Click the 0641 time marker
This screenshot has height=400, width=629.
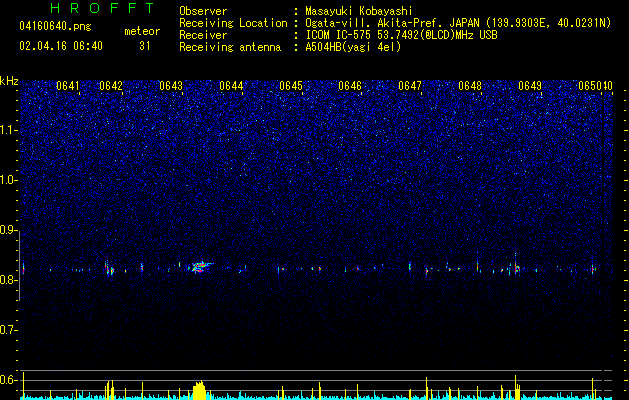pos(68,86)
